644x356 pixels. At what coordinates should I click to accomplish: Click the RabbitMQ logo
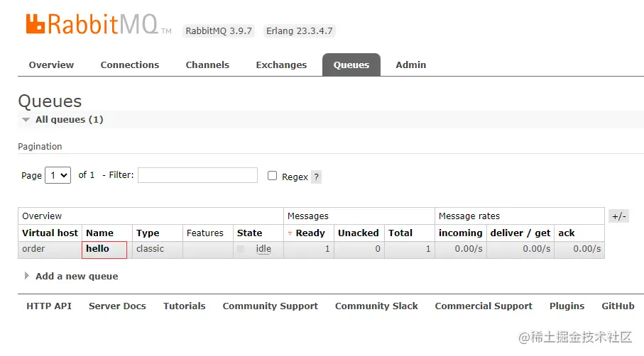coord(99,24)
